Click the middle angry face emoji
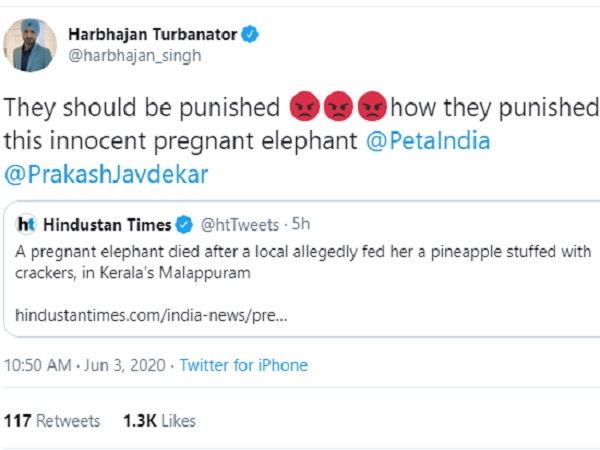600x450 pixels. [337, 107]
